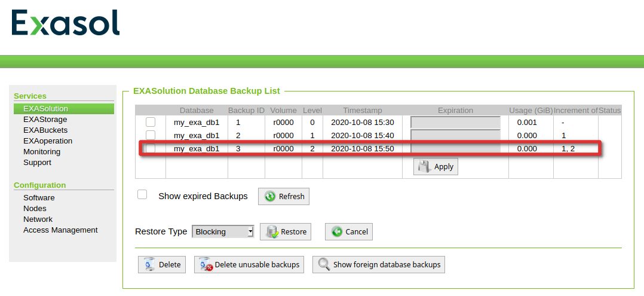Click the Volume column header

283,110
